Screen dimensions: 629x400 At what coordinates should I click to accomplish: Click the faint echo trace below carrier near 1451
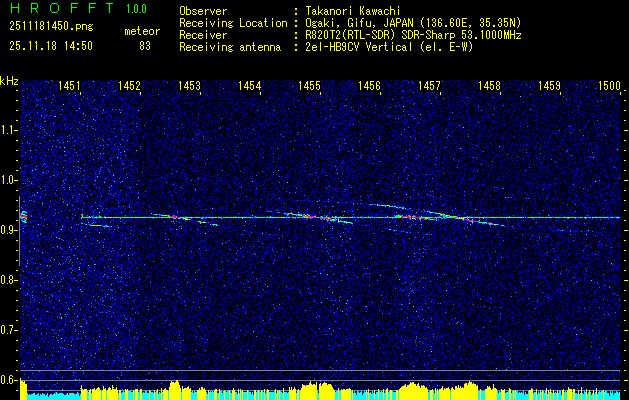[100, 226]
